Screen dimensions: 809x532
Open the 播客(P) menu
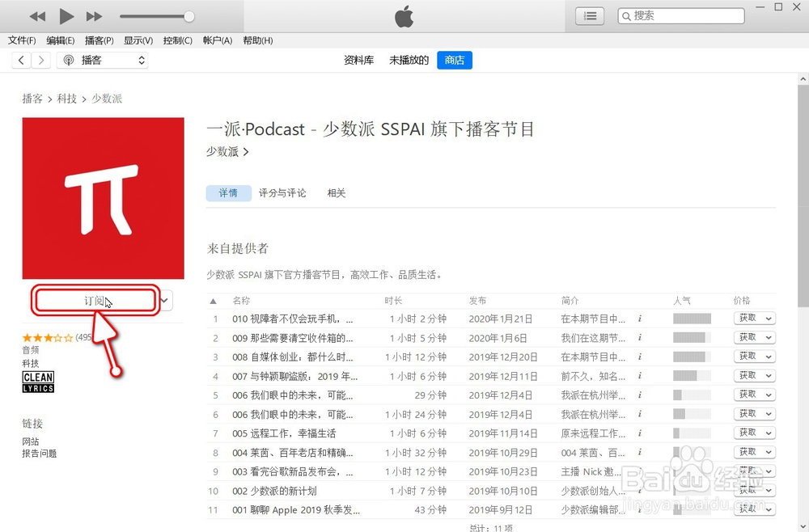coord(99,40)
